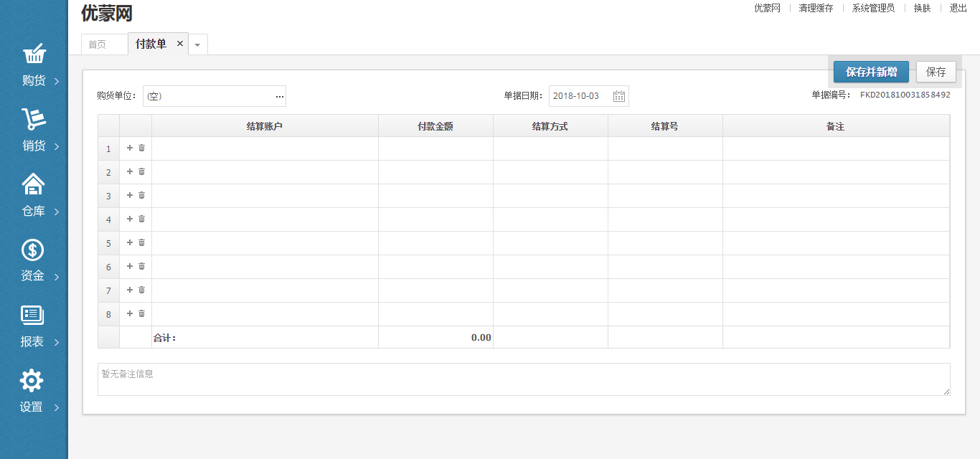Click 退出 to log out
980x459 pixels.
coord(958,8)
